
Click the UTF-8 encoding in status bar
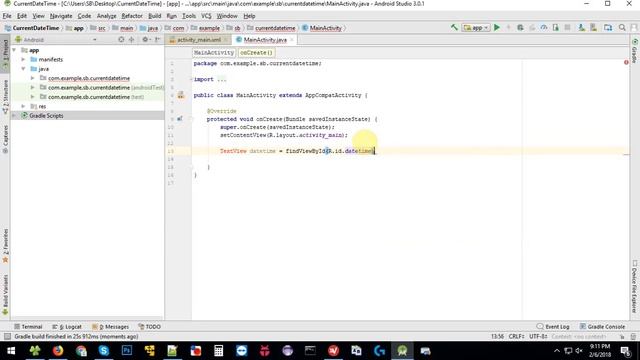click(538, 336)
